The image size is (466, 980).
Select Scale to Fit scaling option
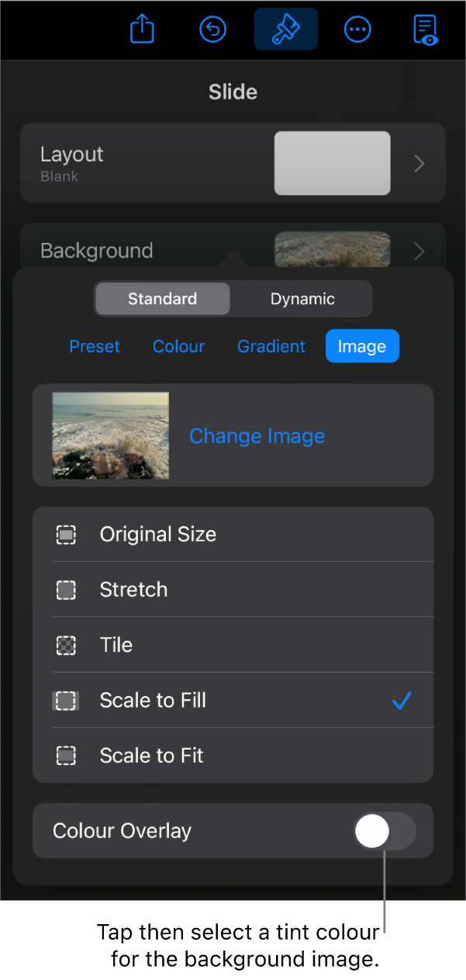pyautogui.click(x=152, y=755)
